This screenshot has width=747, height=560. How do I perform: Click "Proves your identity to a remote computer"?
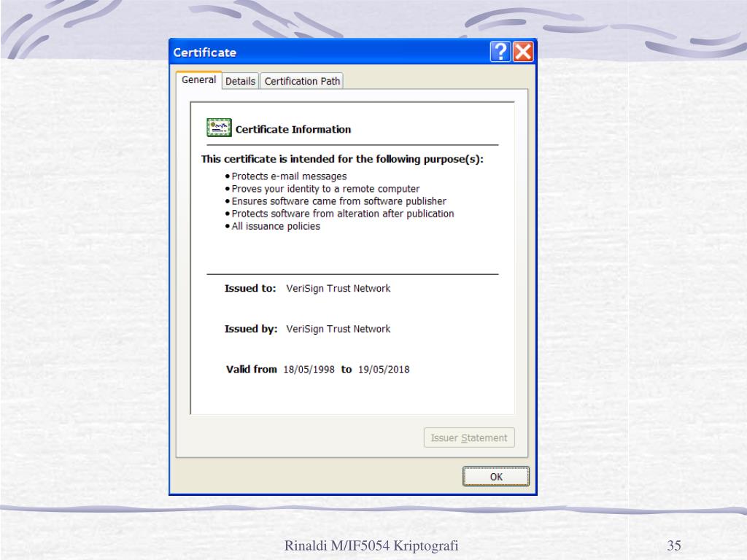click(x=325, y=189)
